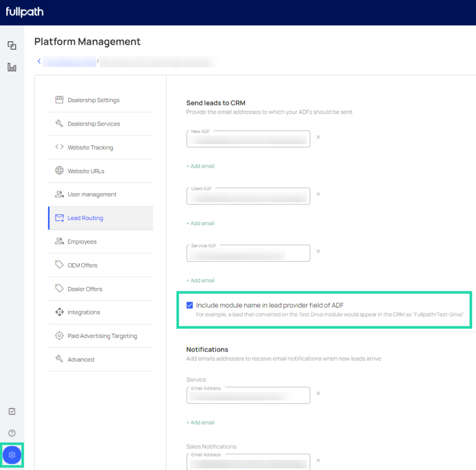Screen dimensions: 476x470
Task: Click the Fullpath logo in header
Action: [25, 12]
